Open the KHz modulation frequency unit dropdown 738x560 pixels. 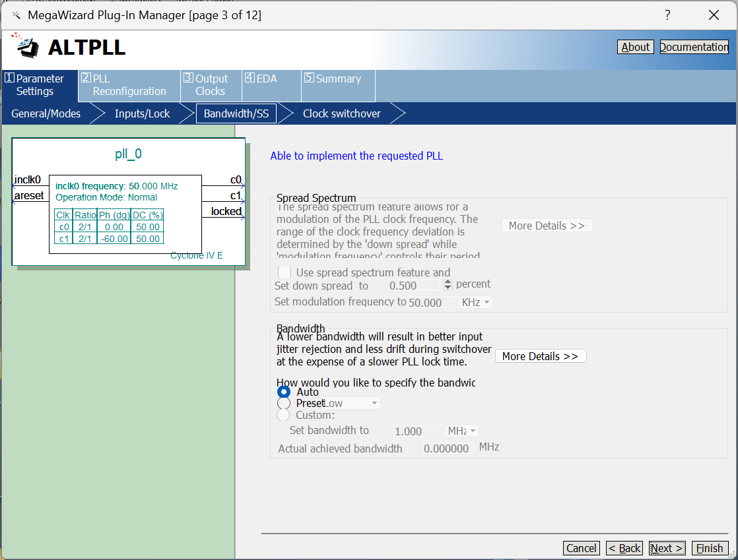point(476,302)
